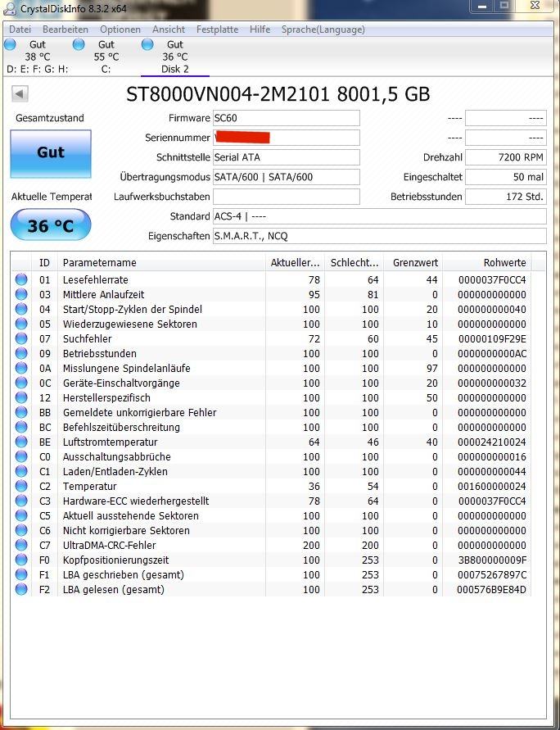Open the Sprache(Language) menu
The image size is (560, 730).
point(323,29)
